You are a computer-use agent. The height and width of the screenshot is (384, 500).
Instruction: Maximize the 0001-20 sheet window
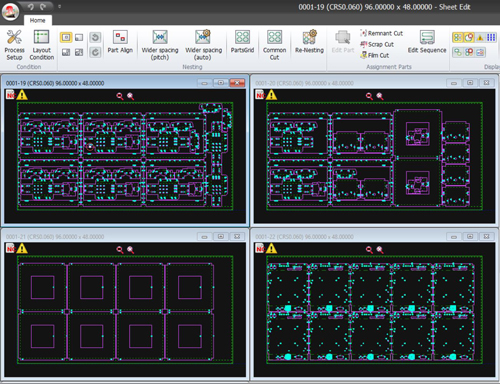tap(470, 83)
